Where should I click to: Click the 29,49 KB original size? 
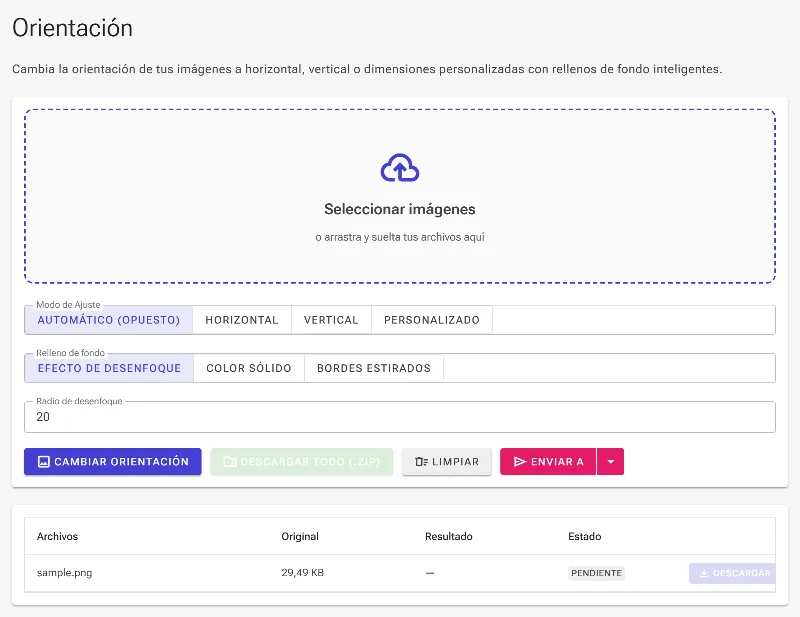pos(303,573)
